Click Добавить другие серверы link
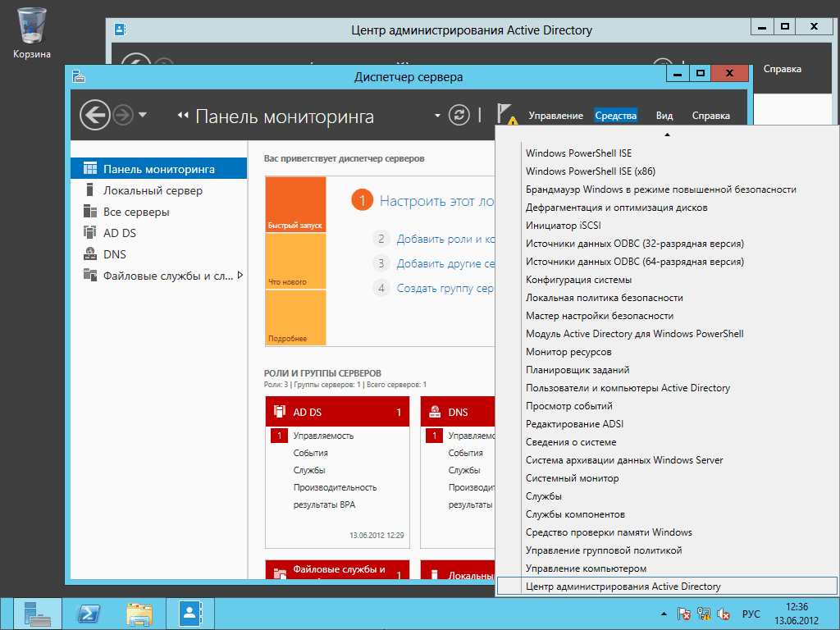The image size is (840, 630). click(x=445, y=263)
